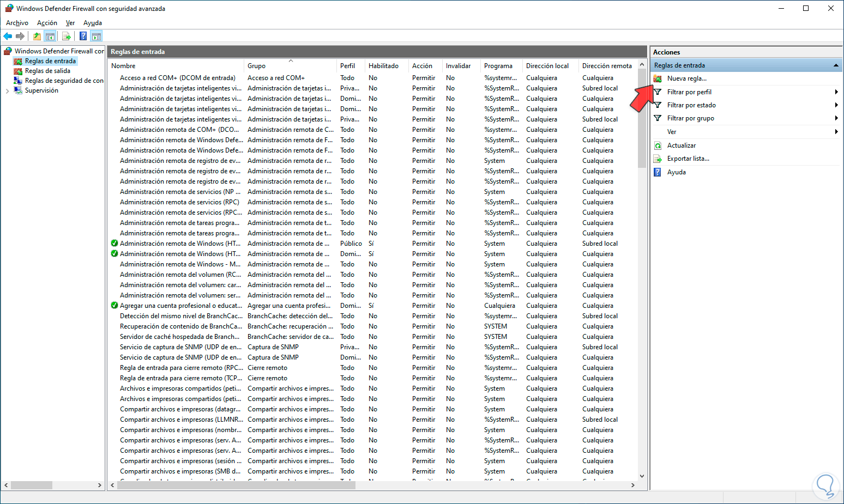
Task: Select rule Compartir archivos e impresoras (LLMNR
Action: (182, 420)
